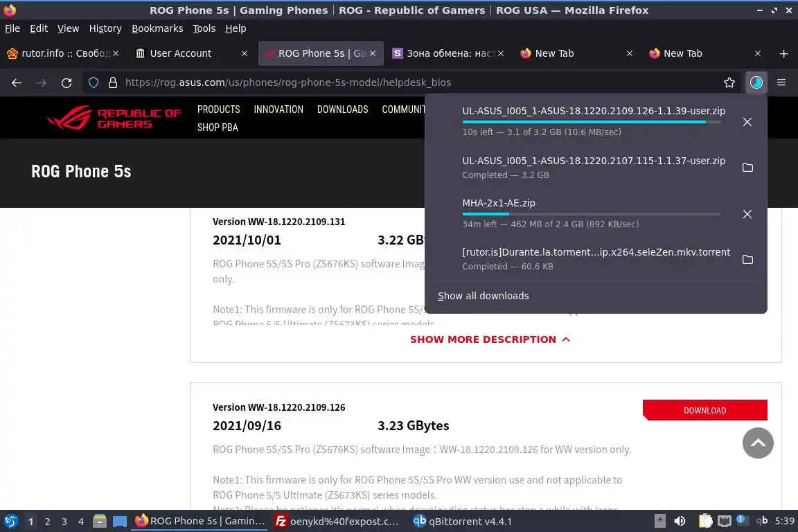Open the History menu
The width and height of the screenshot is (798, 532).
(105, 28)
